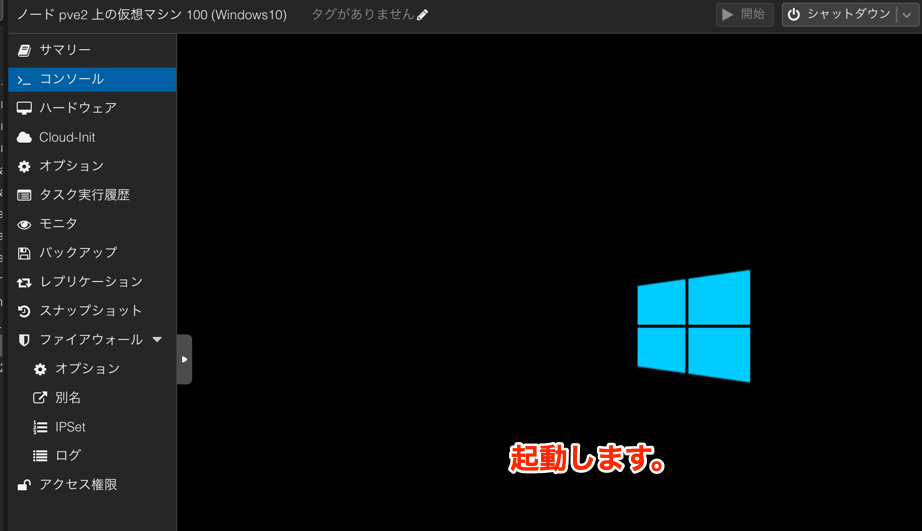Screen dimensions: 922x531
Task: Click the Monitor eye icon
Action: pyautogui.click(x=25, y=224)
